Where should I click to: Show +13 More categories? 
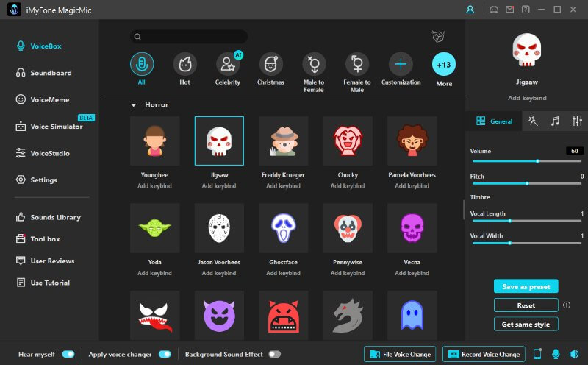444,64
